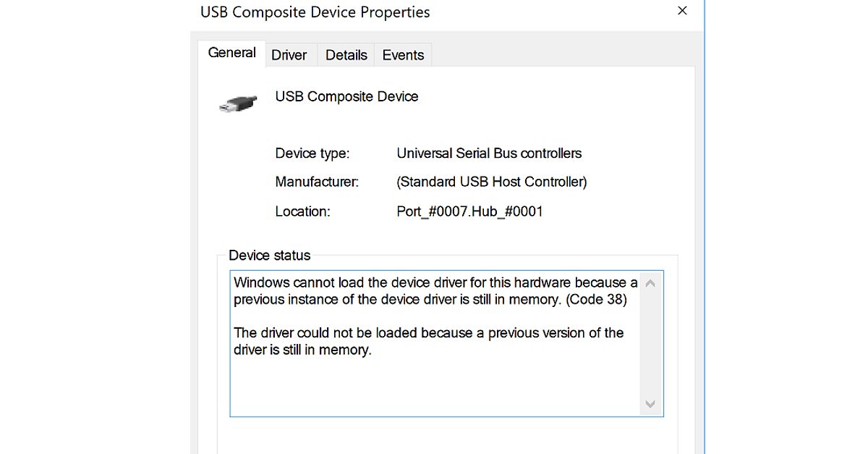Open the Details tab

(346, 54)
